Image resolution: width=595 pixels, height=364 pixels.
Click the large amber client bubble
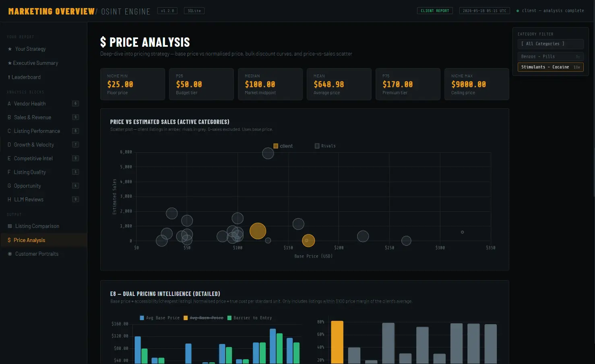pyautogui.click(x=258, y=231)
